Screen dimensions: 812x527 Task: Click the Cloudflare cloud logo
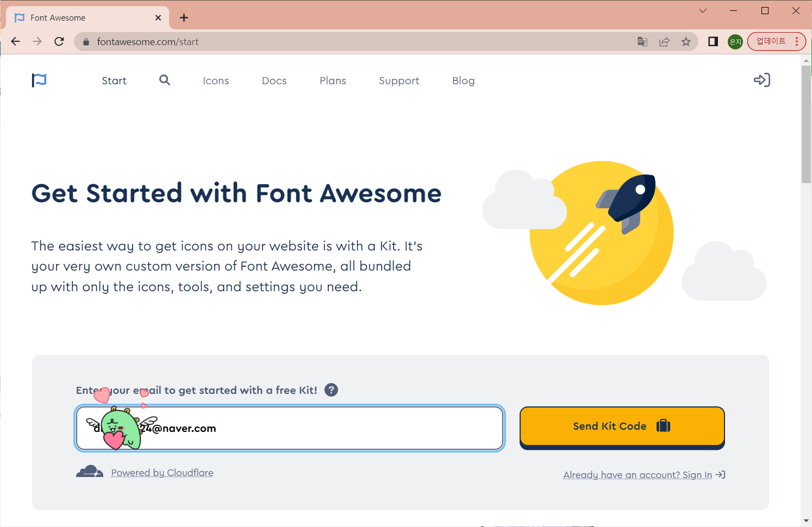(x=90, y=471)
